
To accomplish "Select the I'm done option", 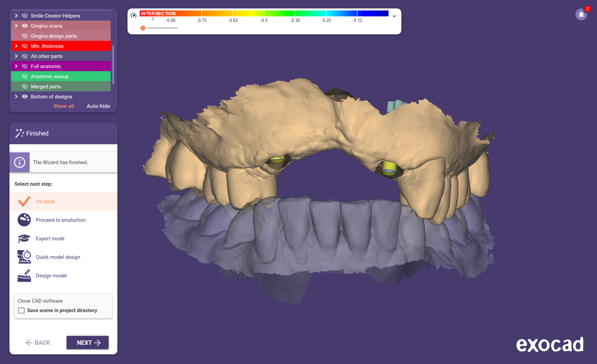I will [46, 202].
